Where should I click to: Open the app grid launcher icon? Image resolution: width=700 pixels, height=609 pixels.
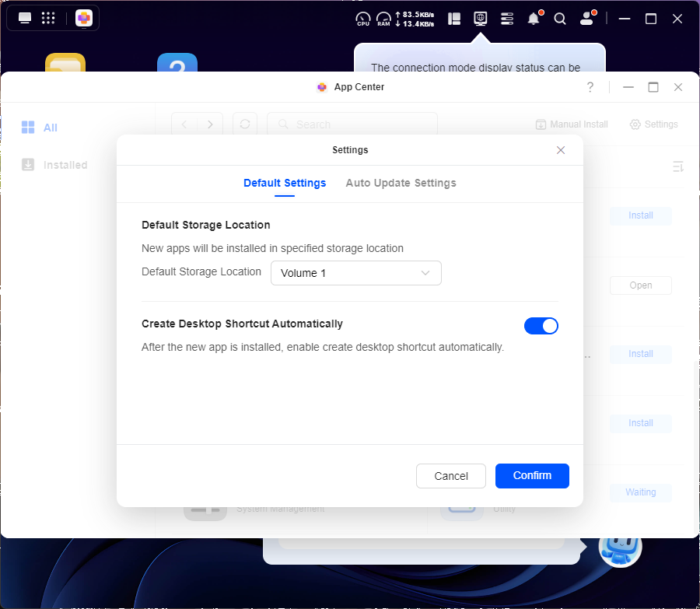pyautogui.click(x=48, y=18)
